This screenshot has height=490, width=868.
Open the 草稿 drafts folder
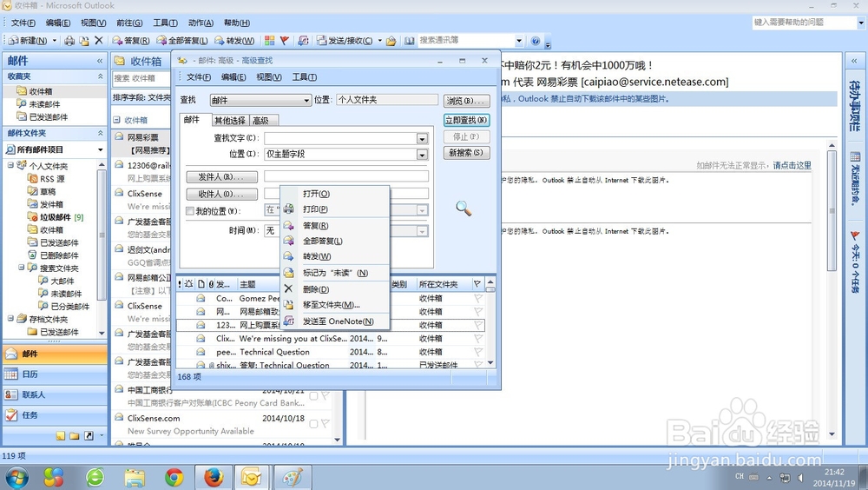click(x=43, y=191)
